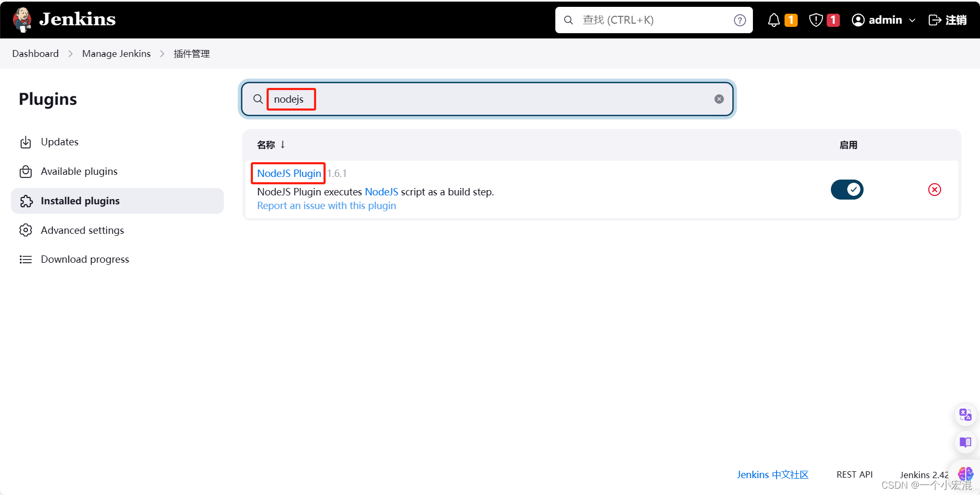Click the floating translation icon
The image size is (980, 495).
pyautogui.click(x=965, y=414)
